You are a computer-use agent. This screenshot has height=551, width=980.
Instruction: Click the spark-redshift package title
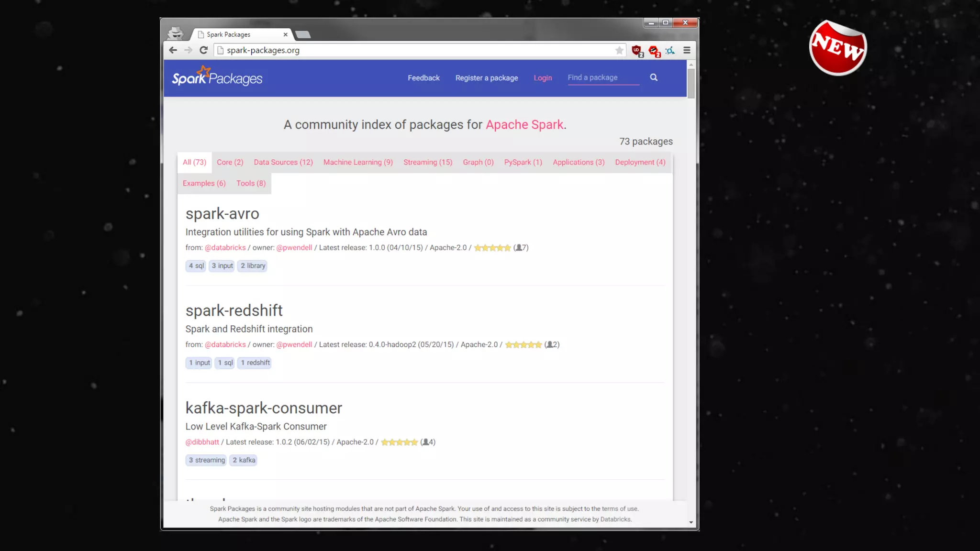(234, 310)
